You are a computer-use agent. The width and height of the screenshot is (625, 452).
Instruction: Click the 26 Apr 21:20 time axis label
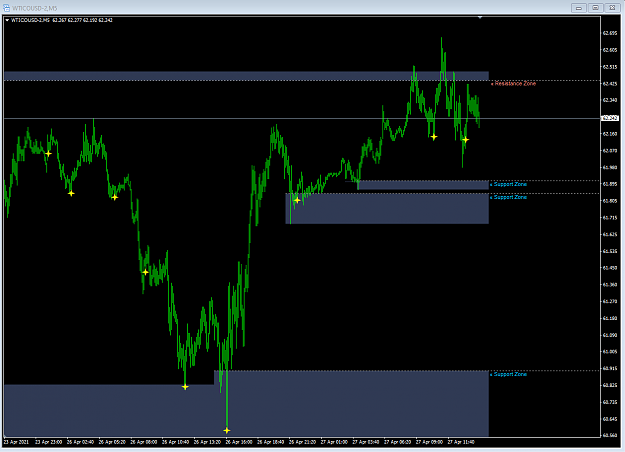pos(302,442)
